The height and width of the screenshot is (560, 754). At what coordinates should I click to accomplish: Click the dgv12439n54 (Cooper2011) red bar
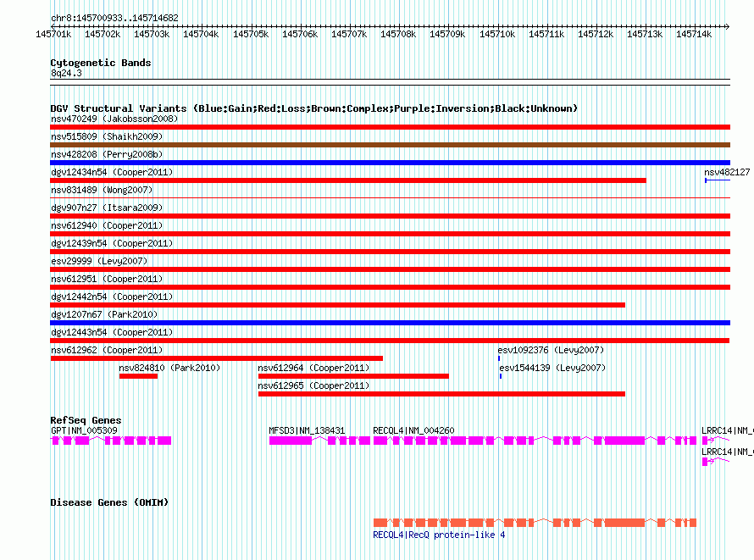click(390, 252)
